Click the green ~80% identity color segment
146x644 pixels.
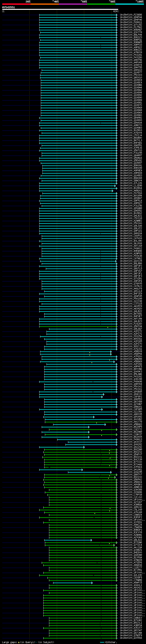point(101,4)
